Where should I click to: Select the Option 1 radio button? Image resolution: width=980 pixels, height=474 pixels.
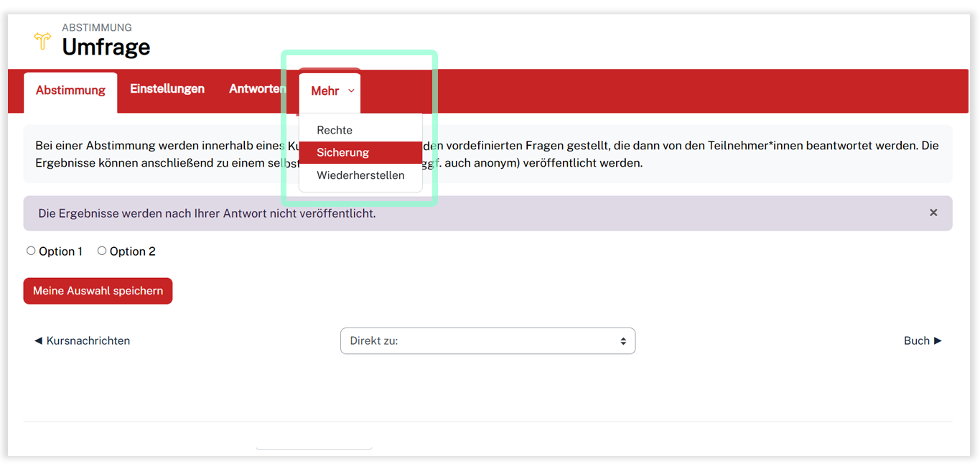point(31,251)
